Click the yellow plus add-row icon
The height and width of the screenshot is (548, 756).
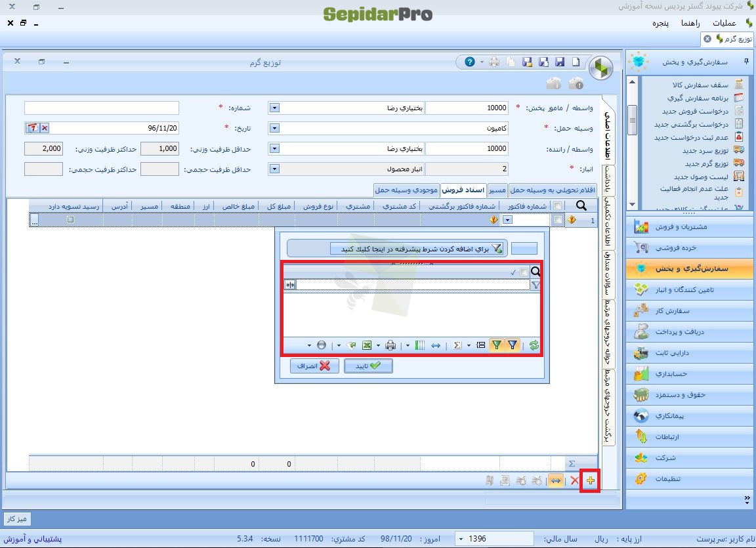(591, 480)
